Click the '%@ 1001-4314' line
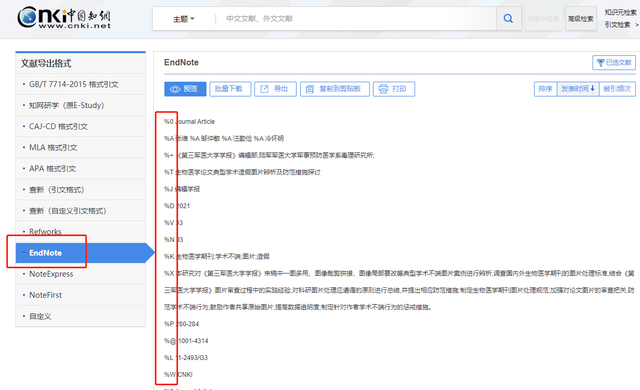 [x=186, y=341]
